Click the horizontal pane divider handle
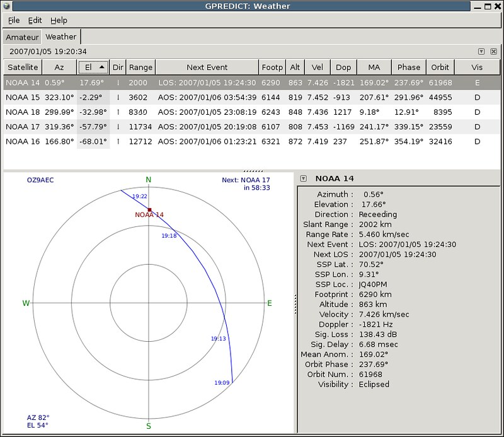504x437 pixels. click(253, 171)
